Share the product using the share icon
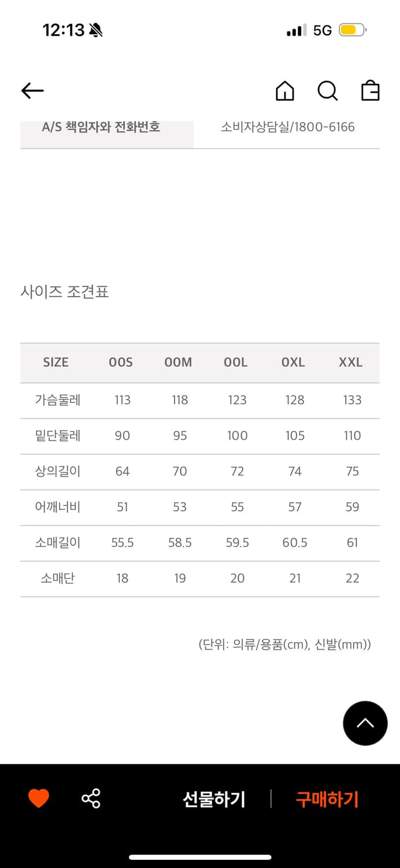Screen dimensions: 400x868 coord(91,800)
